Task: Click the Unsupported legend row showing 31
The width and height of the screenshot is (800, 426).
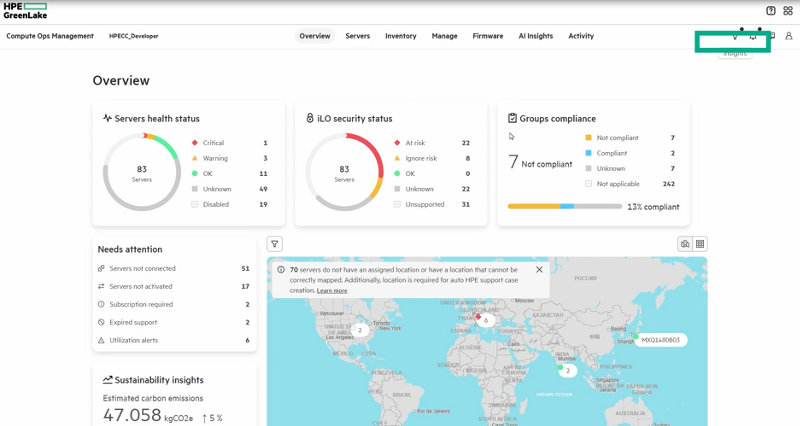Action: 432,204
